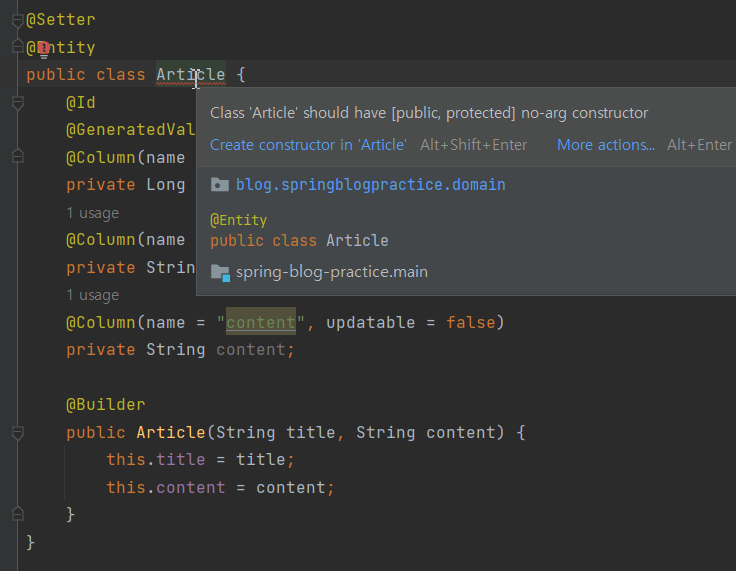Click spring-blog-practice.main module name
Screen dimensions: 736x571
[x=331, y=272]
